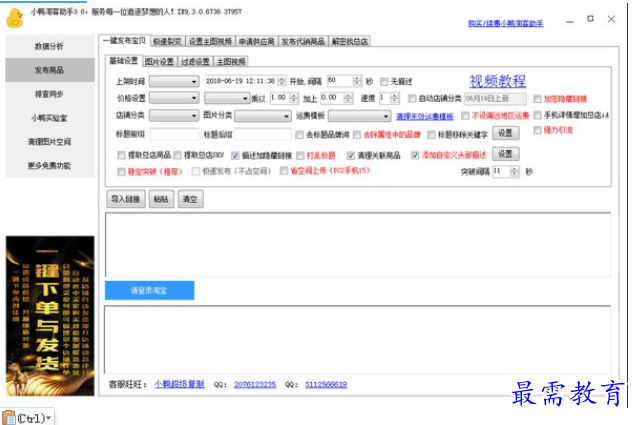Uncheck the 清理关联商品 checkbox
This screenshot has width=633, height=425.
(x=350, y=155)
